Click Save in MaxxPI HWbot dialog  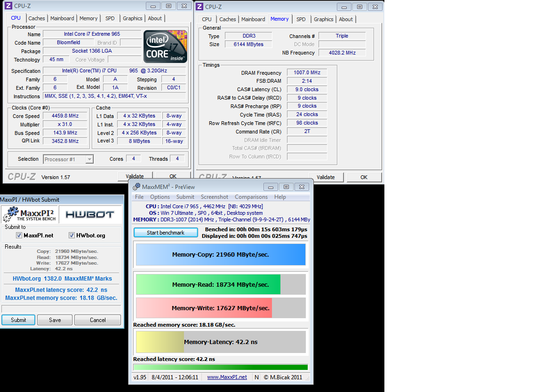coord(55,320)
